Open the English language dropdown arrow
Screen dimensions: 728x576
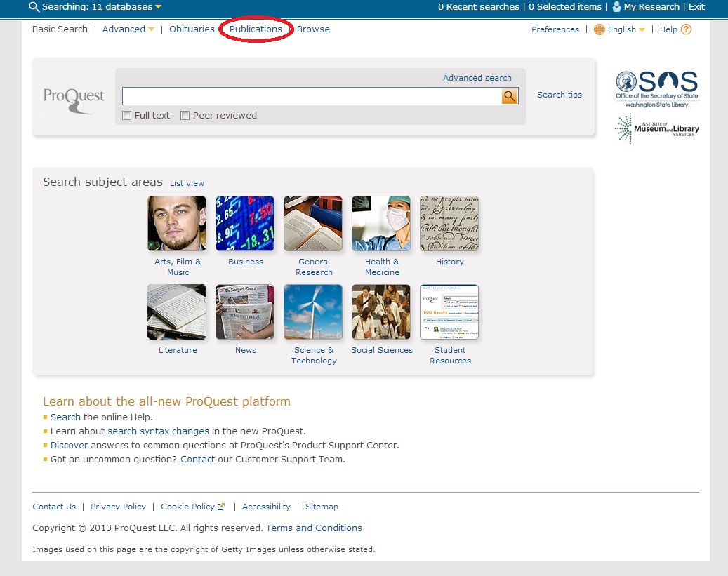tap(642, 29)
